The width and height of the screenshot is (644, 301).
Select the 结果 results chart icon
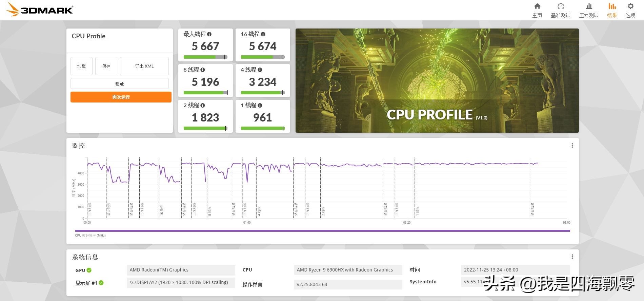(612, 6)
